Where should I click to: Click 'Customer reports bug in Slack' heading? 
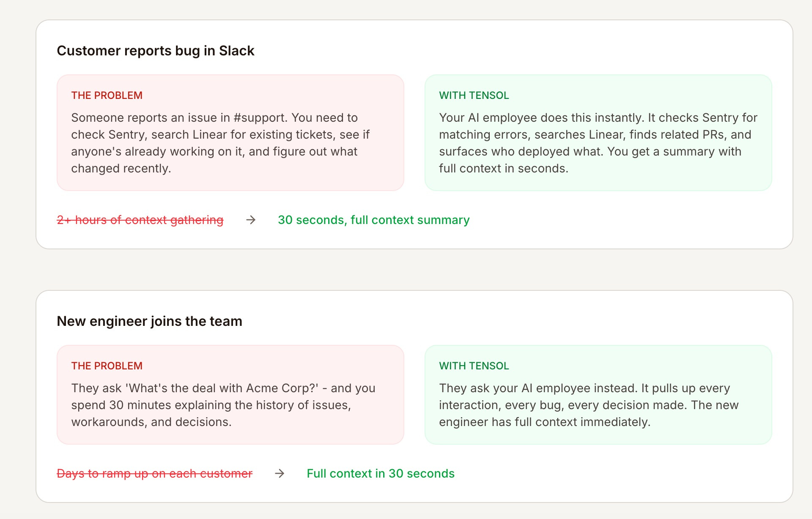pyautogui.click(x=155, y=51)
